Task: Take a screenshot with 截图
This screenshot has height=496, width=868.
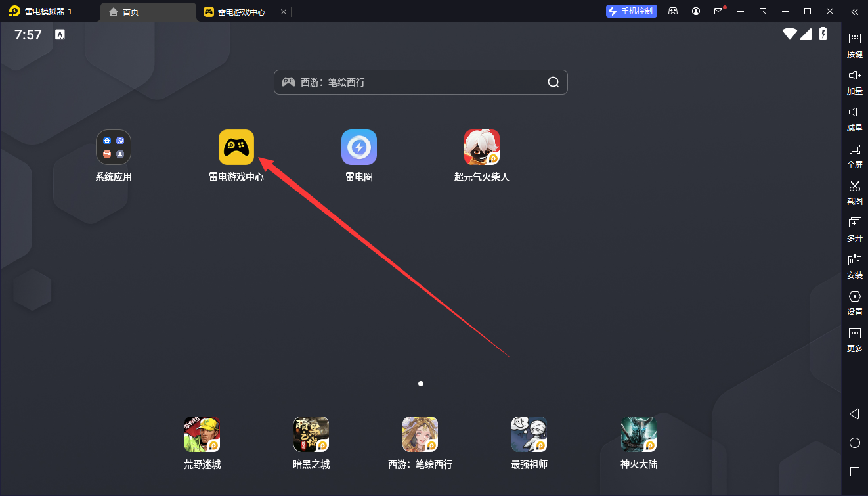Action: pos(855,192)
